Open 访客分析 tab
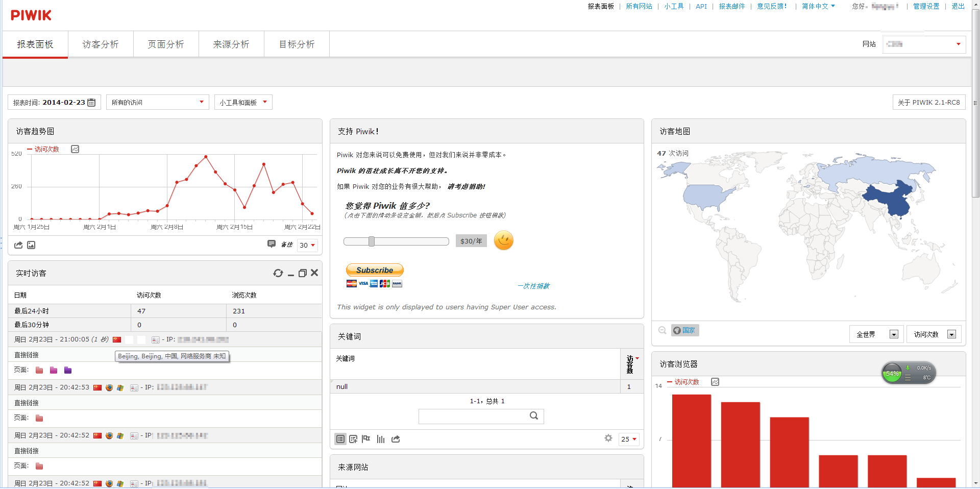The image size is (980, 489). click(x=101, y=44)
